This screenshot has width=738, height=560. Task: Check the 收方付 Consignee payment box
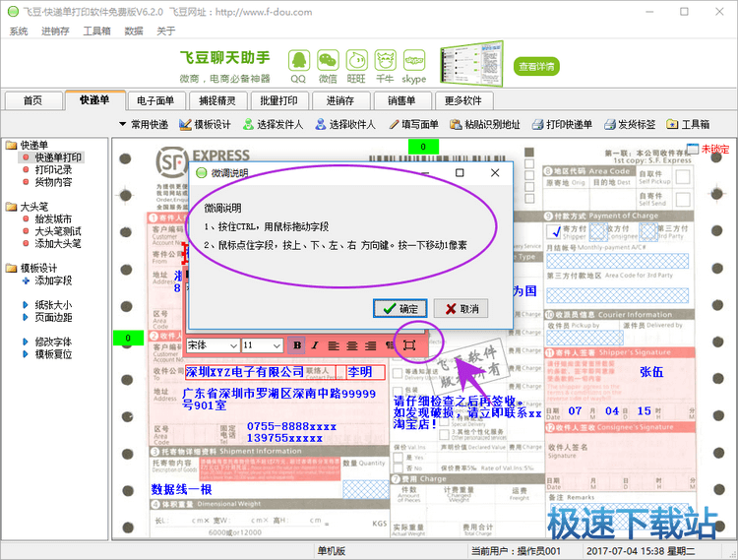click(598, 231)
